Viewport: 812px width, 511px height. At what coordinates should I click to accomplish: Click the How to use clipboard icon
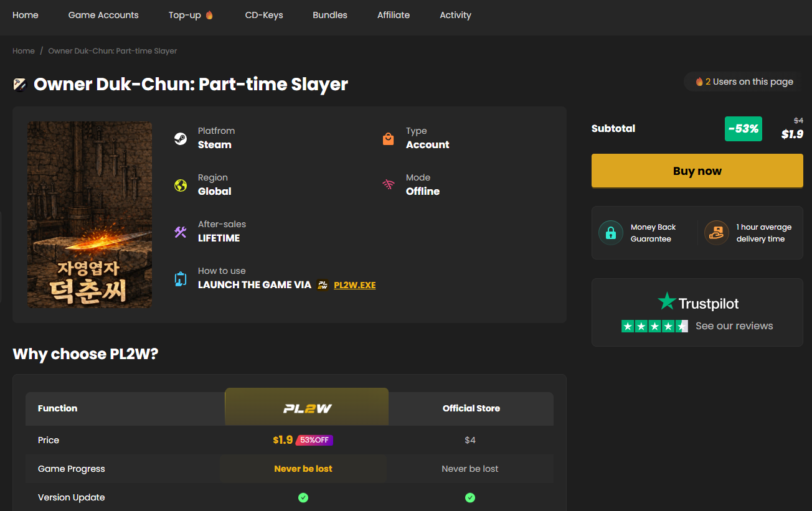[181, 279]
